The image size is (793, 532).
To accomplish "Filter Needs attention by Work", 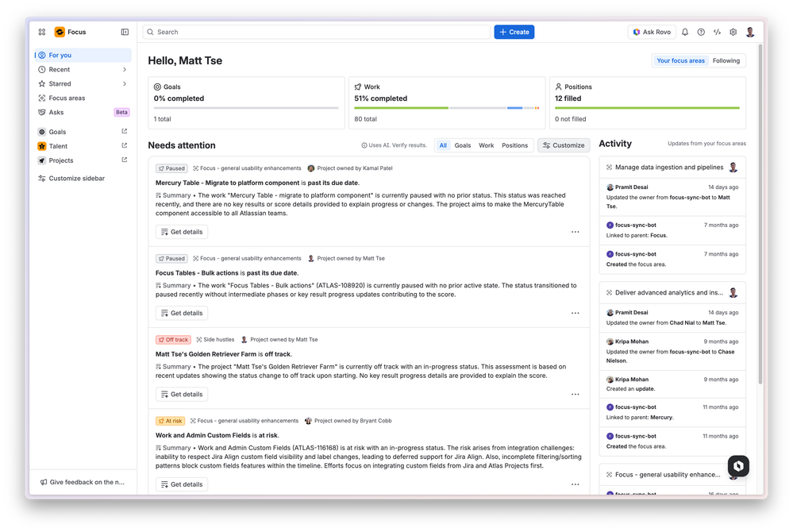I will [x=486, y=145].
